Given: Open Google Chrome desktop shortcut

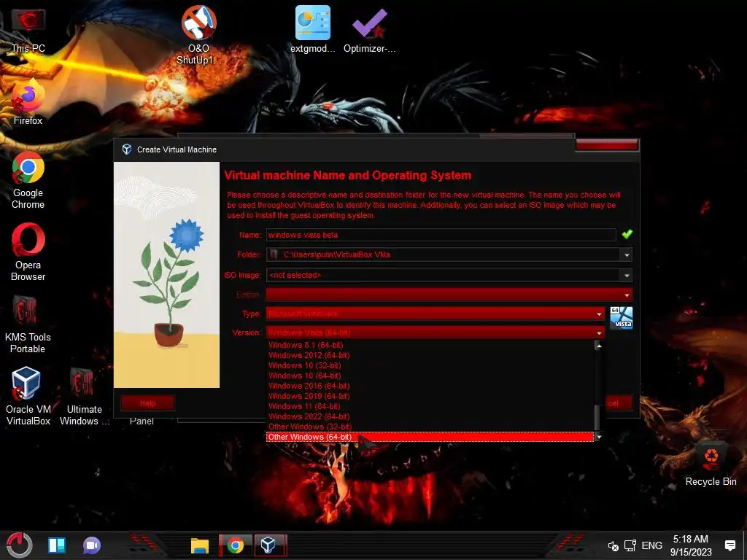Looking at the screenshot, I should coord(28,181).
